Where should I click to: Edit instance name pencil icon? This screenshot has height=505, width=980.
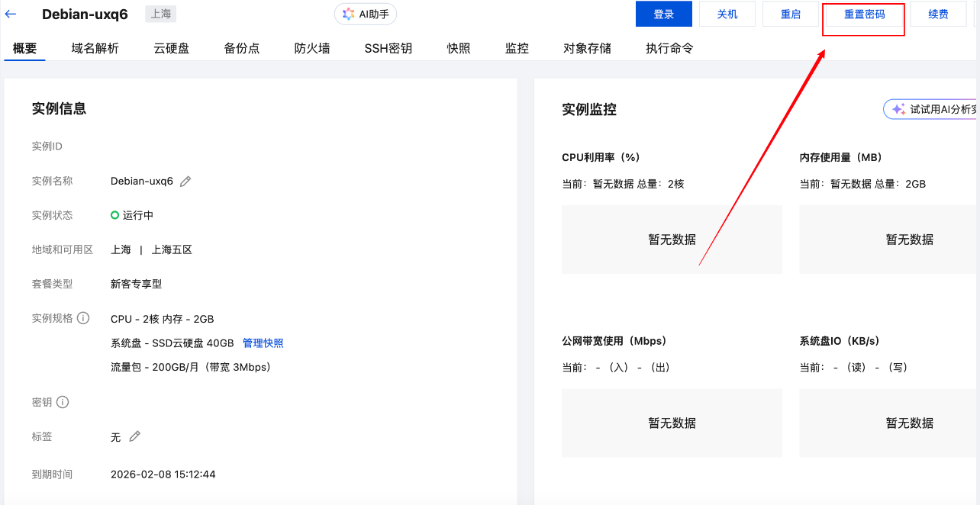coord(185,182)
